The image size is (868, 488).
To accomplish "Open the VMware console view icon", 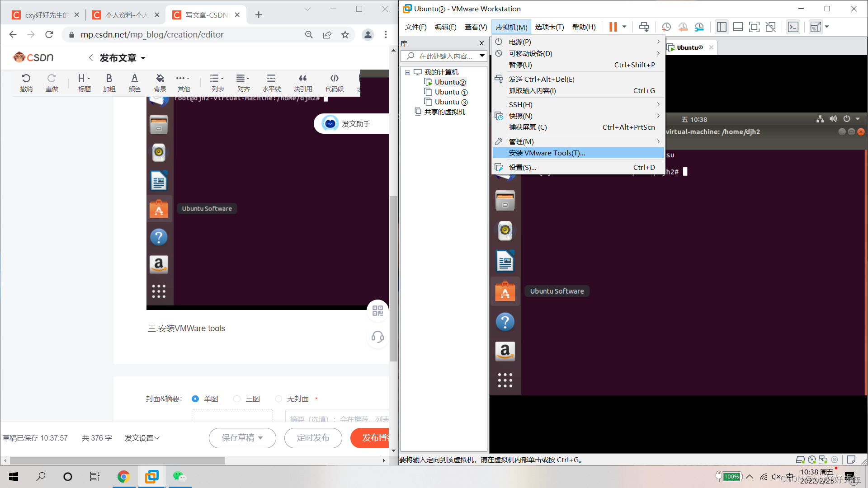I will click(x=793, y=27).
